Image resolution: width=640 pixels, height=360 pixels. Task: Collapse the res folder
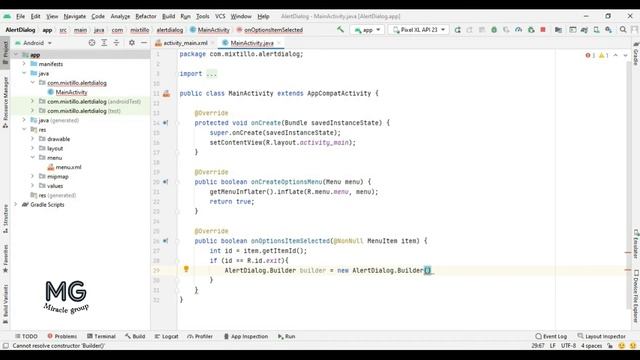click(x=24, y=129)
